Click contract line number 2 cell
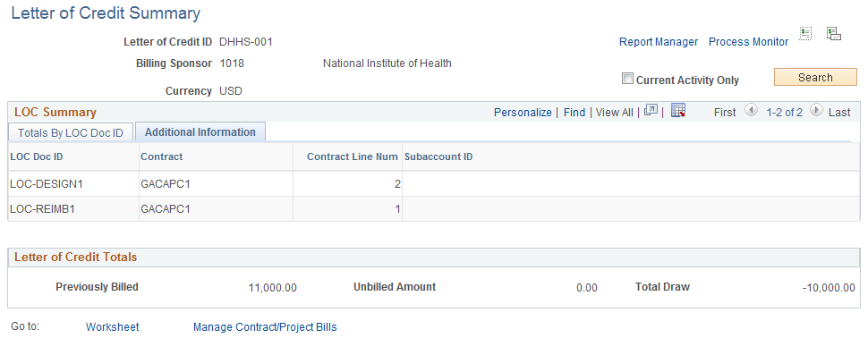This screenshot has width=868, height=338. point(347,183)
